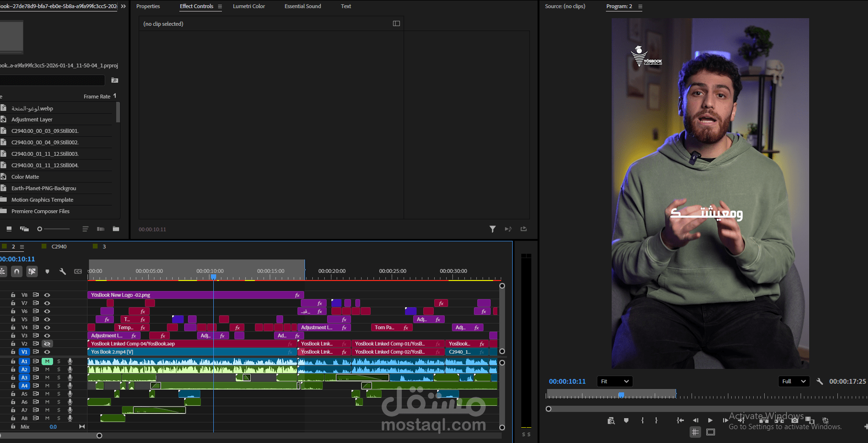Click Frame Rate column header

pos(97,97)
